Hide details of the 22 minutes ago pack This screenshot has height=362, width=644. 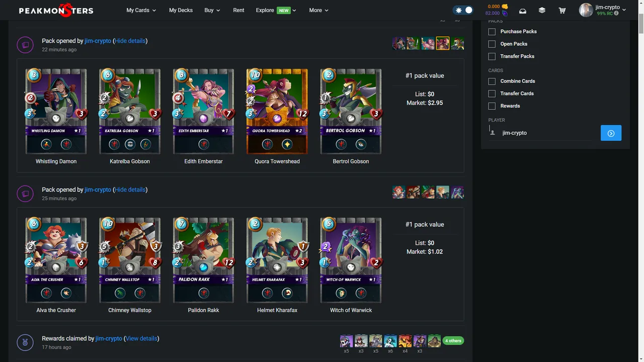coord(130,41)
